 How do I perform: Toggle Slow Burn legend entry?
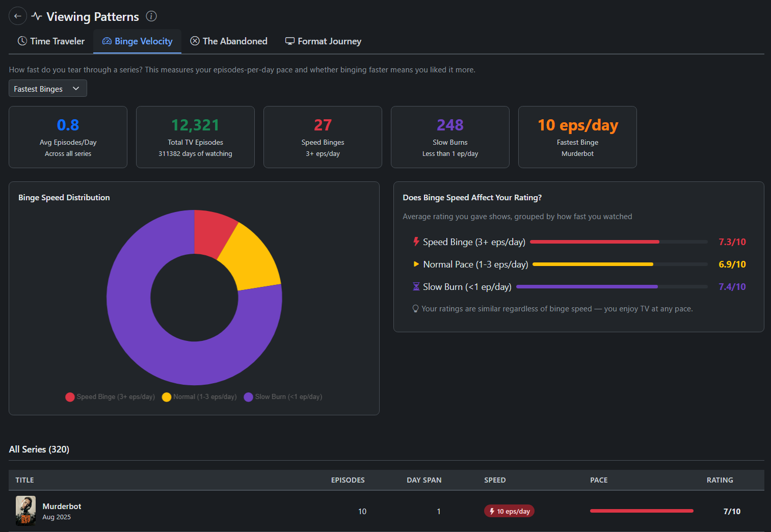tap(283, 397)
